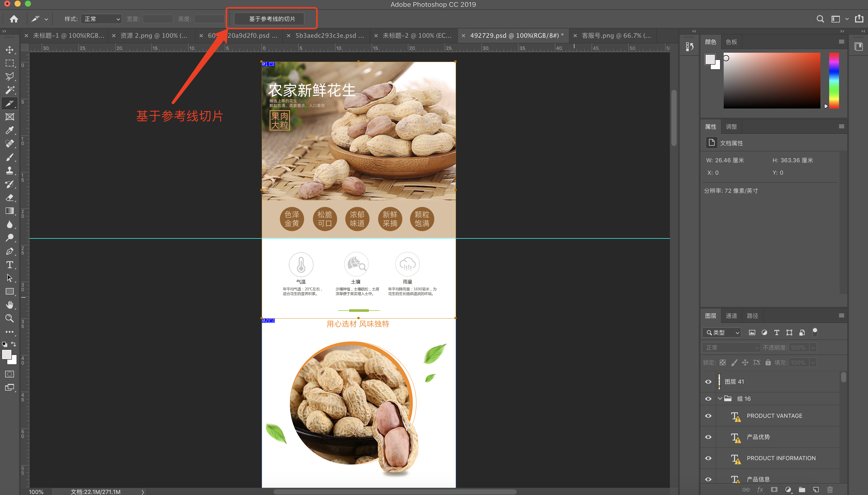This screenshot has height=495, width=868.
Task: Open the layer filter 类型 dropdown
Action: (722, 332)
